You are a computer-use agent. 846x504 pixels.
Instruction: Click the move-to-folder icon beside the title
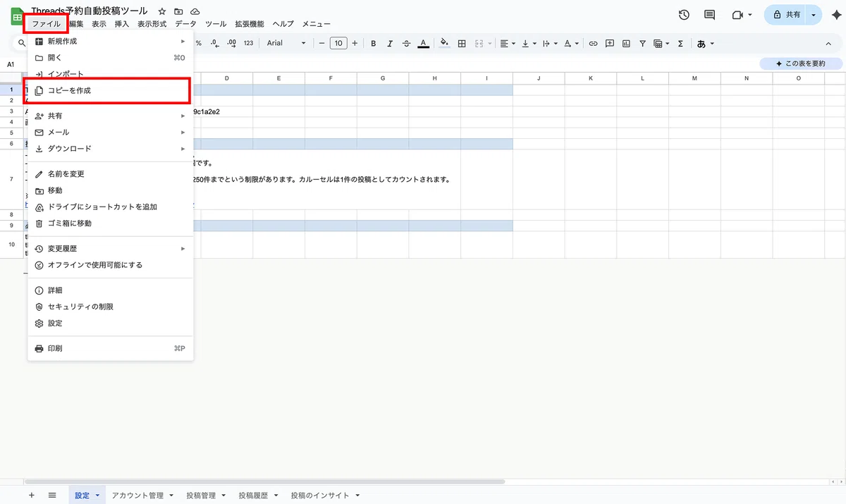point(178,12)
